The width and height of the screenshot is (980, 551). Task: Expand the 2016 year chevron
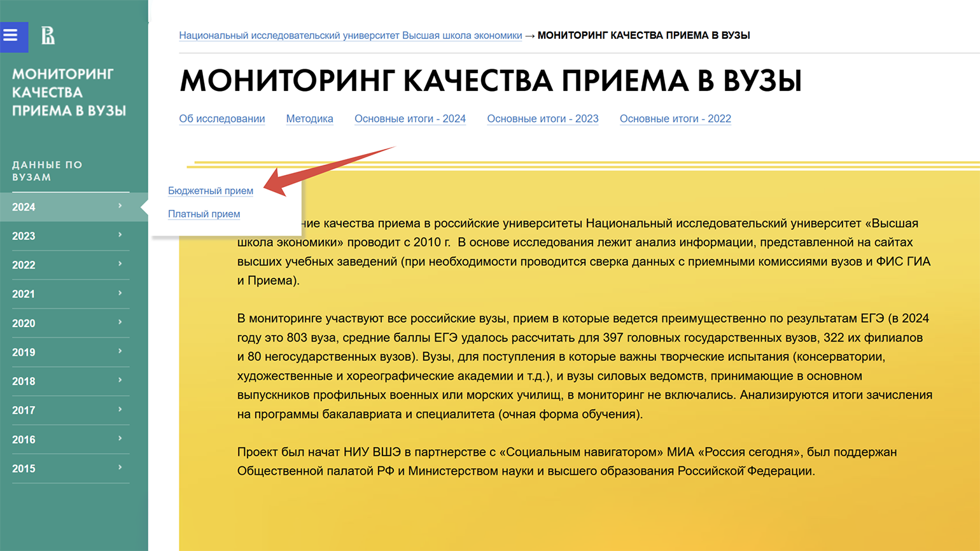[x=120, y=439]
